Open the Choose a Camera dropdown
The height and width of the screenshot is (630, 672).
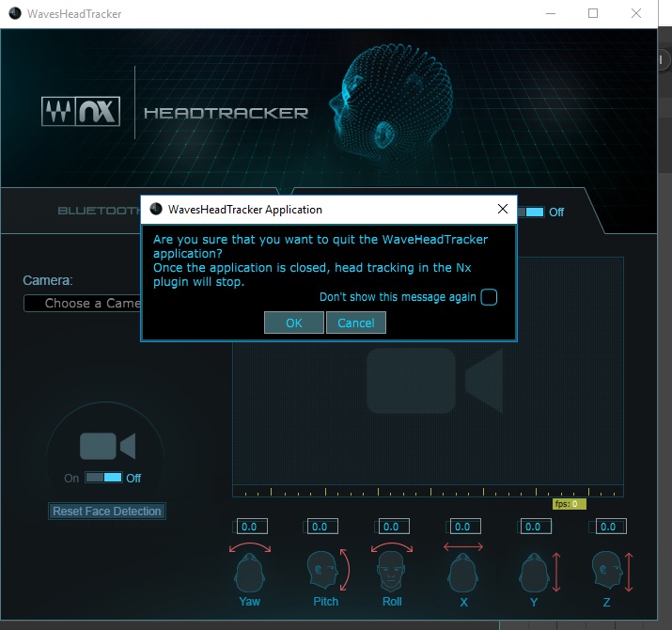pos(83,303)
